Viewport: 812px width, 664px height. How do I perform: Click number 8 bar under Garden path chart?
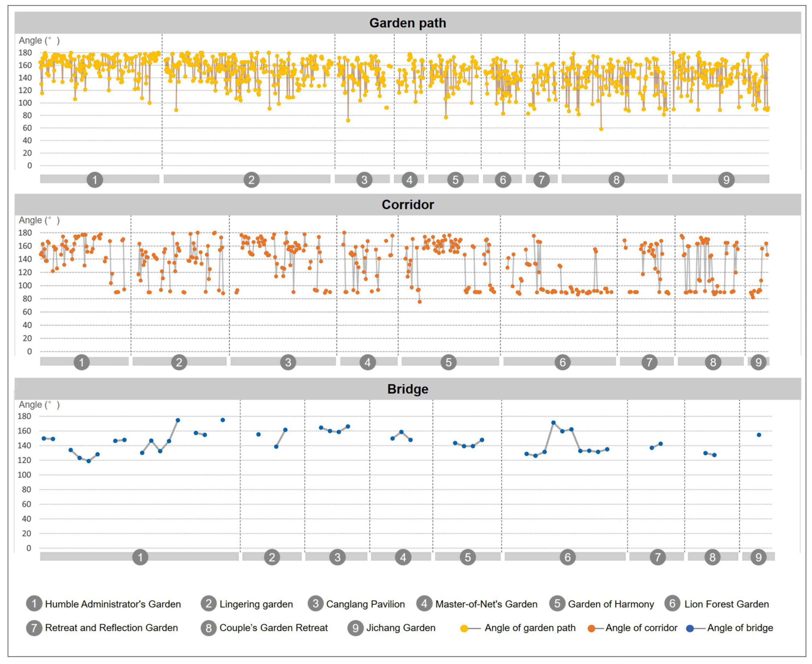point(616,179)
